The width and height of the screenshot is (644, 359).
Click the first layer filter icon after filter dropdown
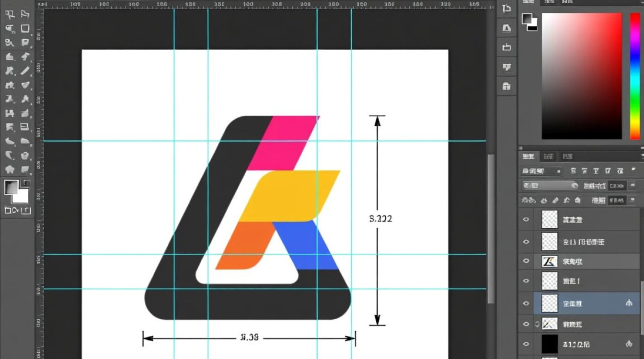[x=574, y=171]
